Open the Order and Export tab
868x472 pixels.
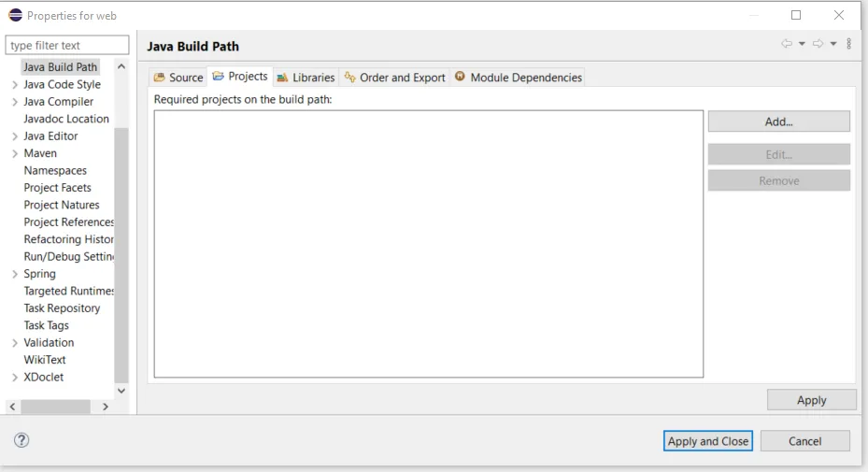pos(394,78)
